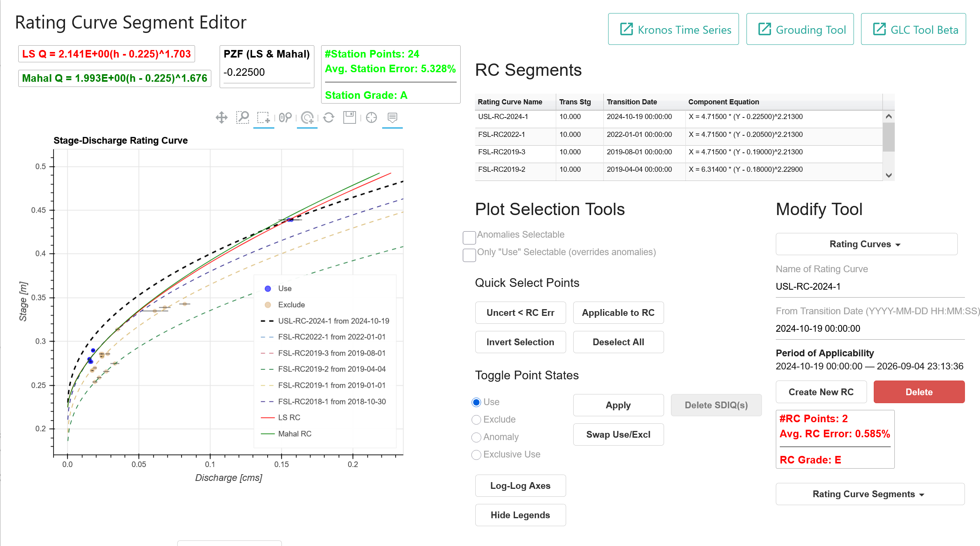Click the PZF value input field
The image size is (980, 546).
[x=267, y=73]
